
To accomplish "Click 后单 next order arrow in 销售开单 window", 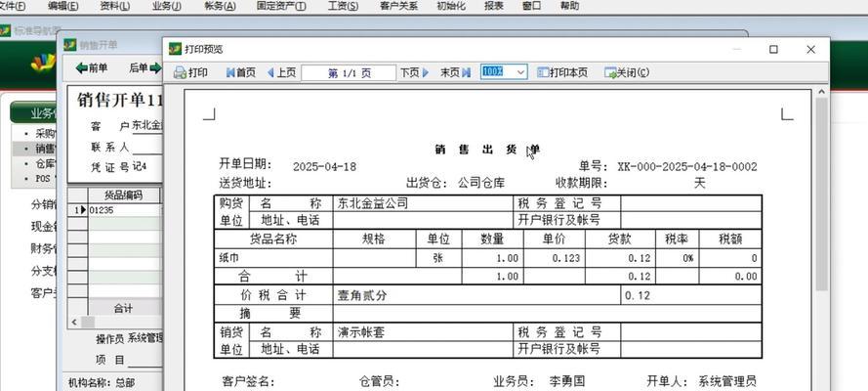I will click(x=155, y=68).
